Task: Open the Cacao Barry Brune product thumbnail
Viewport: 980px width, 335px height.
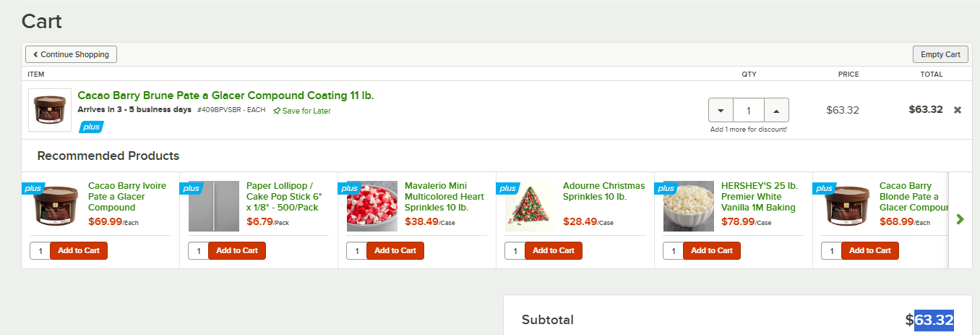Action: coord(50,110)
